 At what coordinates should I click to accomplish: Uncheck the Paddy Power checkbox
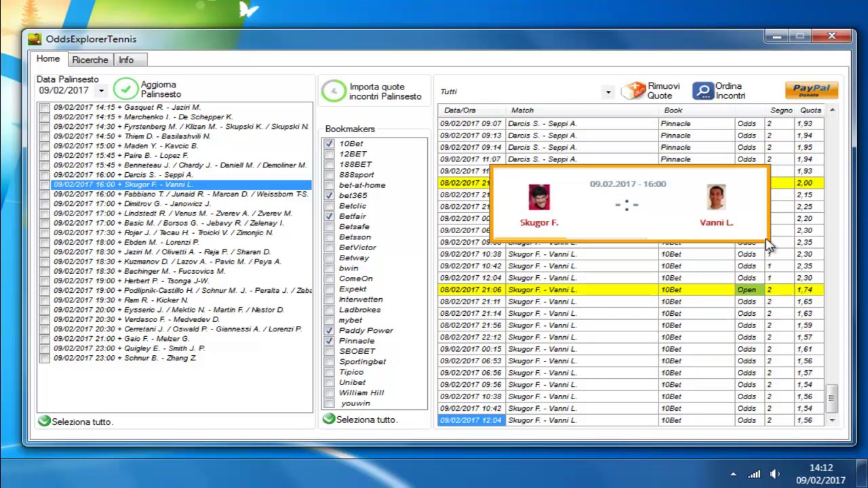[x=329, y=330]
